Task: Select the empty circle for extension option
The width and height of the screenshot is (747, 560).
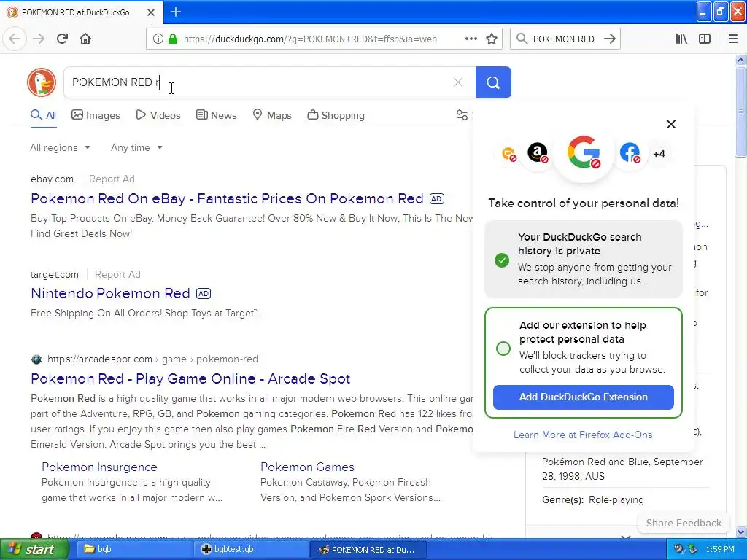Action: 503,349
